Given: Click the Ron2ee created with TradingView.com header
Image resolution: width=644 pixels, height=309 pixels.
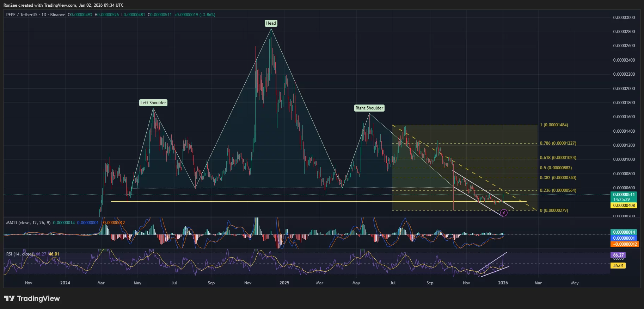Looking at the screenshot, I should 63,5.
